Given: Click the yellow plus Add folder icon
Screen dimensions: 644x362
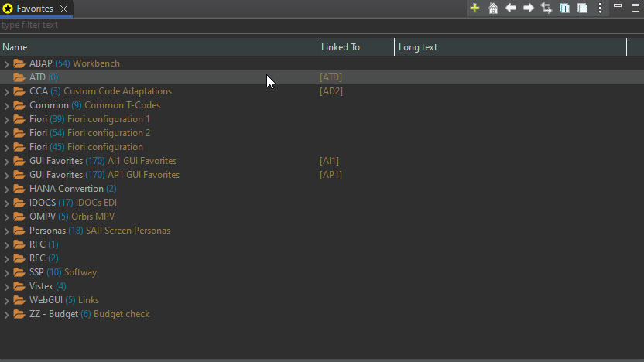Looking at the screenshot, I should click(474, 9).
